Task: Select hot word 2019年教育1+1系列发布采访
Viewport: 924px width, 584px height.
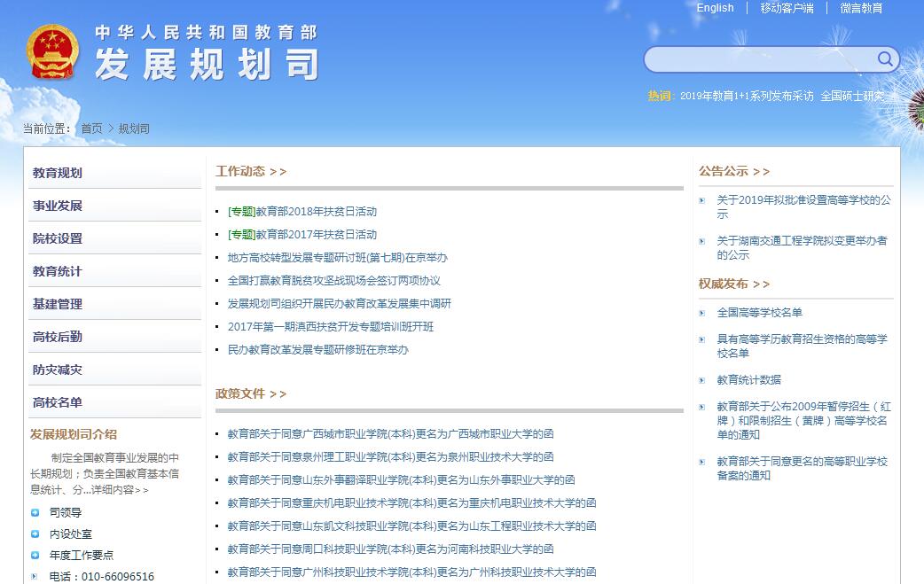Action: click(747, 96)
